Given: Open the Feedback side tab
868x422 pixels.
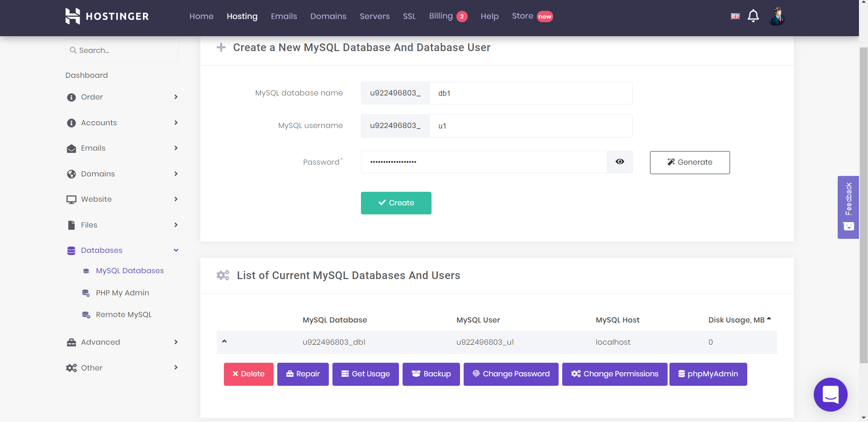Looking at the screenshot, I should click(848, 207).
